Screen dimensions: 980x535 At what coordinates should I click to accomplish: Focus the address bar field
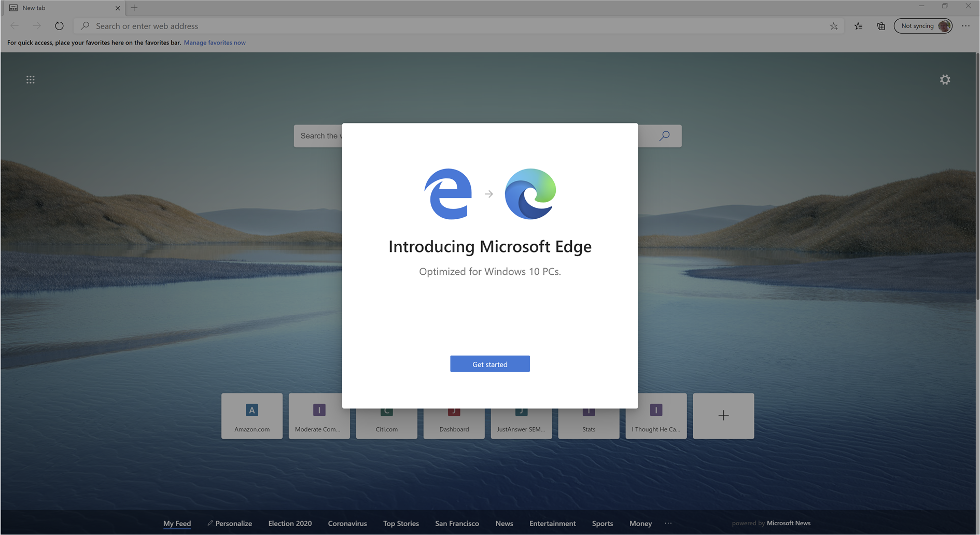[x=456, y=26]
